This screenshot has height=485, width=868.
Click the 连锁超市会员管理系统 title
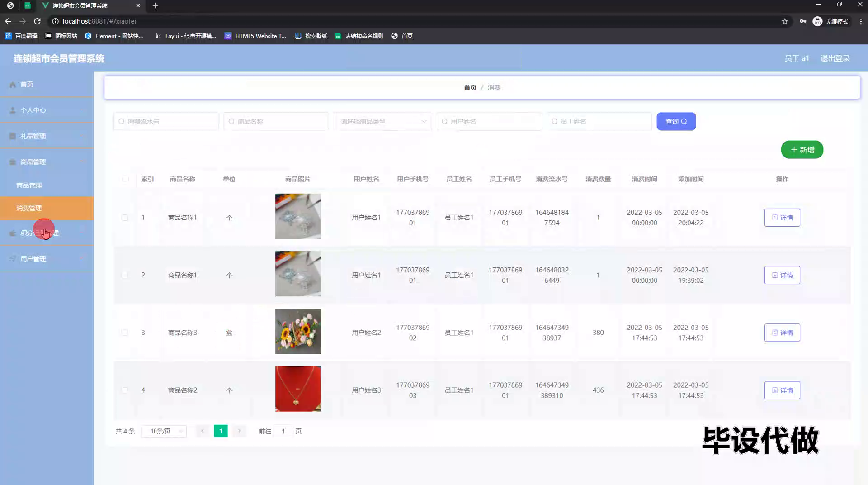(x=59, y=58)
